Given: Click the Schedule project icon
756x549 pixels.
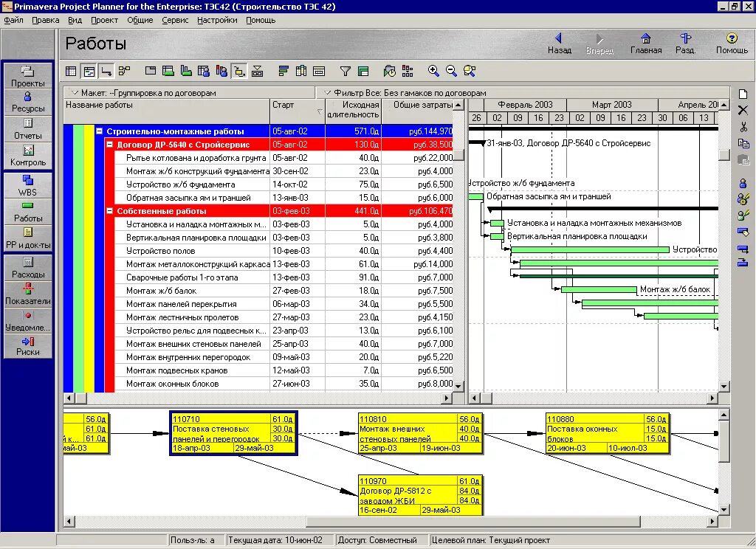Looking at the screenshot, I should point(390,72).
